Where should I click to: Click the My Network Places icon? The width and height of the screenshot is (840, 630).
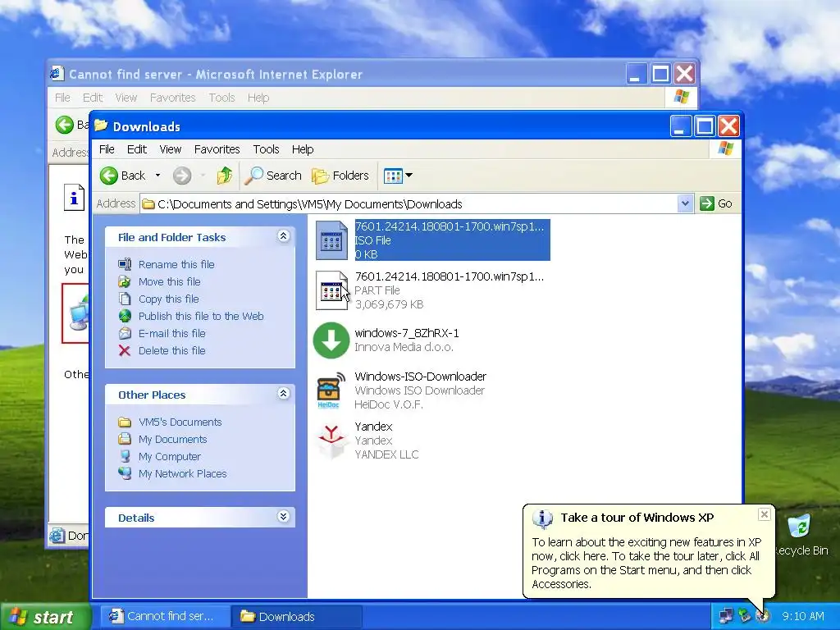(125, 473)
